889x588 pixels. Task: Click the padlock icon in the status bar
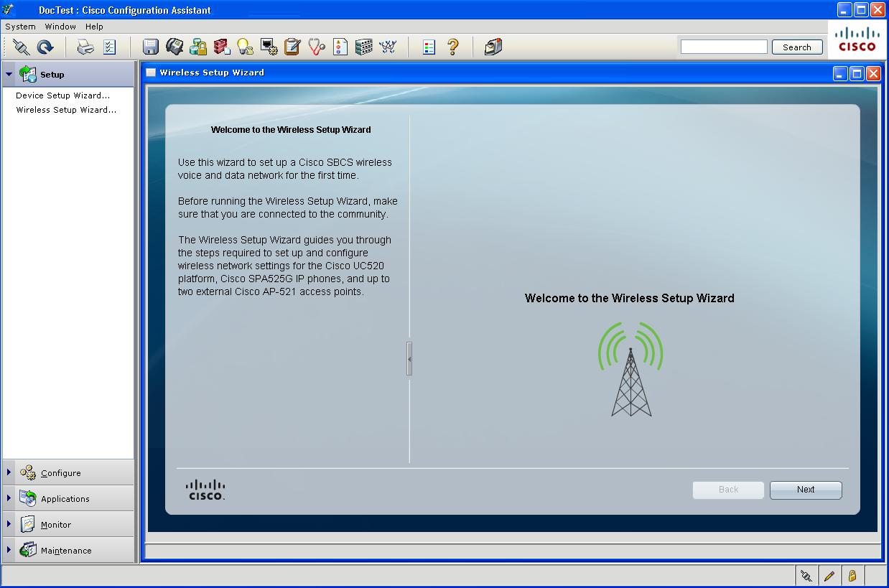point(852,576)
